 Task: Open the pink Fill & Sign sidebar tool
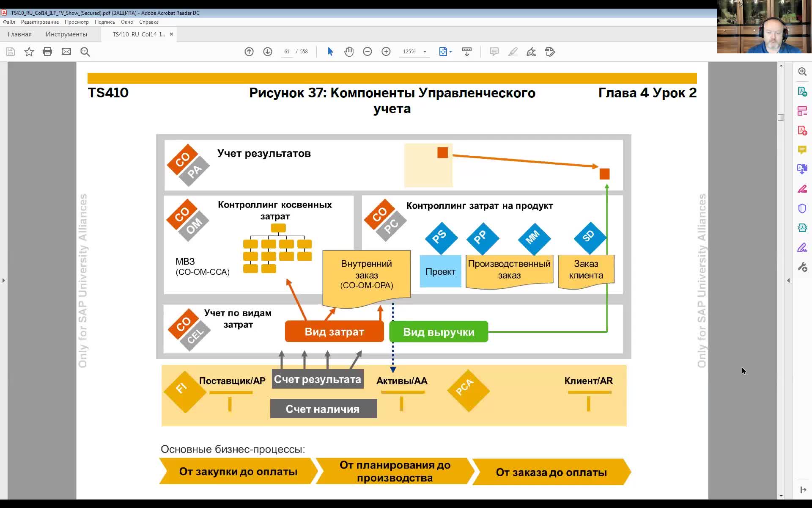pyautogui.click(x=802, y=189)
